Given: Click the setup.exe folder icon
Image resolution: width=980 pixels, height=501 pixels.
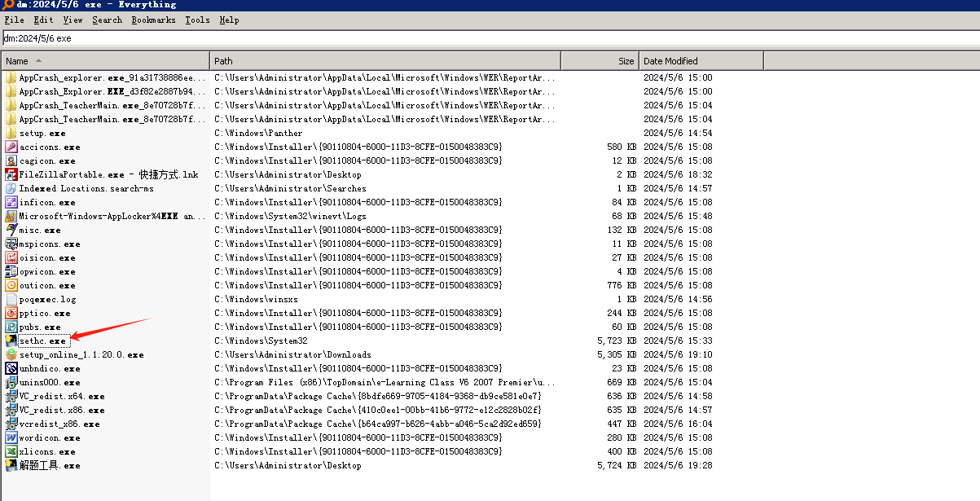Looking at the screenshot, I should tap(11, 133).
